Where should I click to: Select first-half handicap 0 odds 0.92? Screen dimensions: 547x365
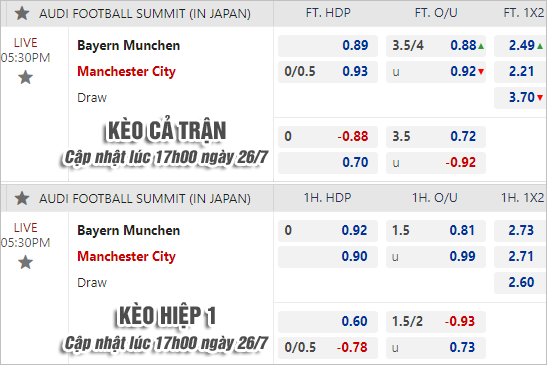pos(328,231)
